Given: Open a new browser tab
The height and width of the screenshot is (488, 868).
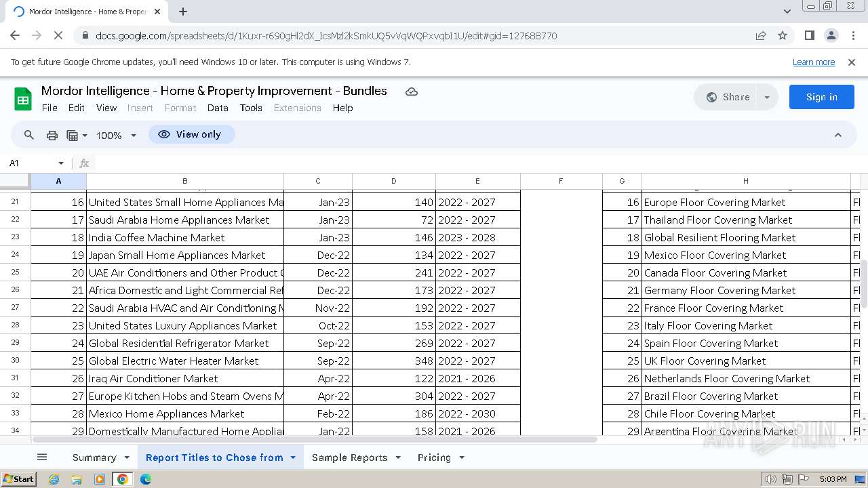Looking at the screenshot, I should pyautogui.click(x=183, y=12).
